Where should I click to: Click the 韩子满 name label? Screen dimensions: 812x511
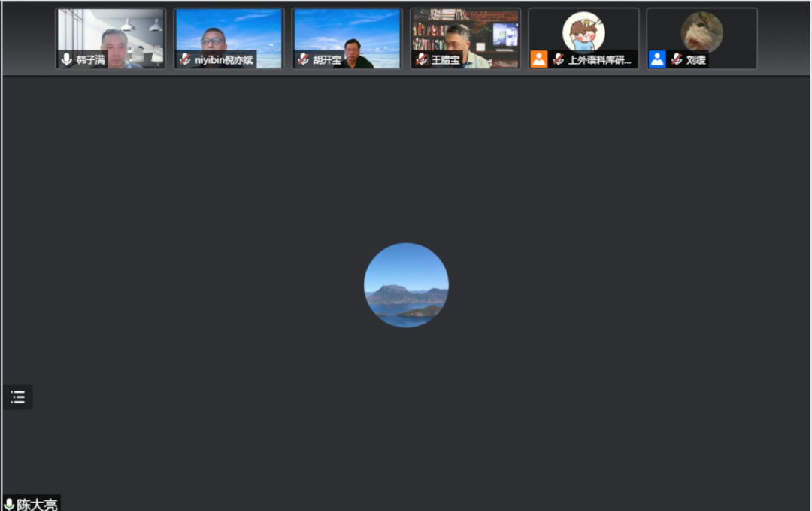tap(90, 59)
